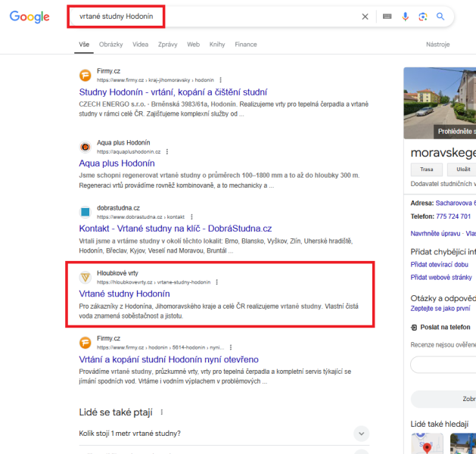This screenshot has height=454, width=476.
Task: Switch to the Knihy tab
Action: 217,45
